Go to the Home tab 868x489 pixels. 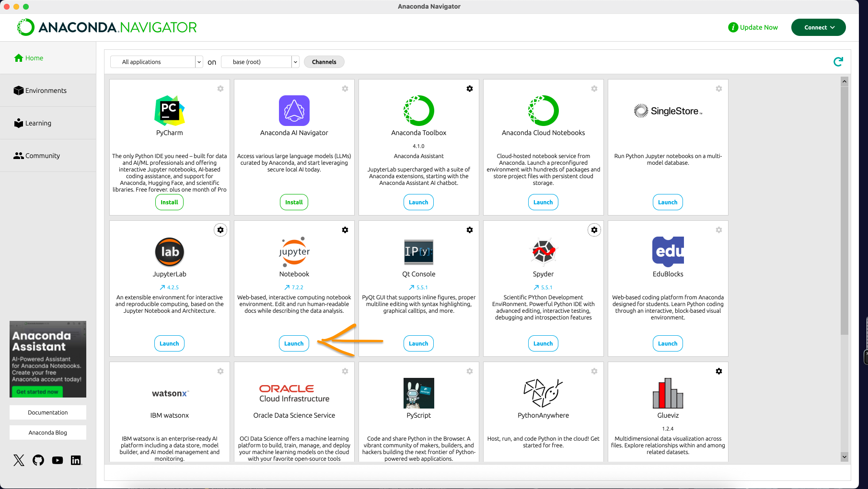[48, 58]
